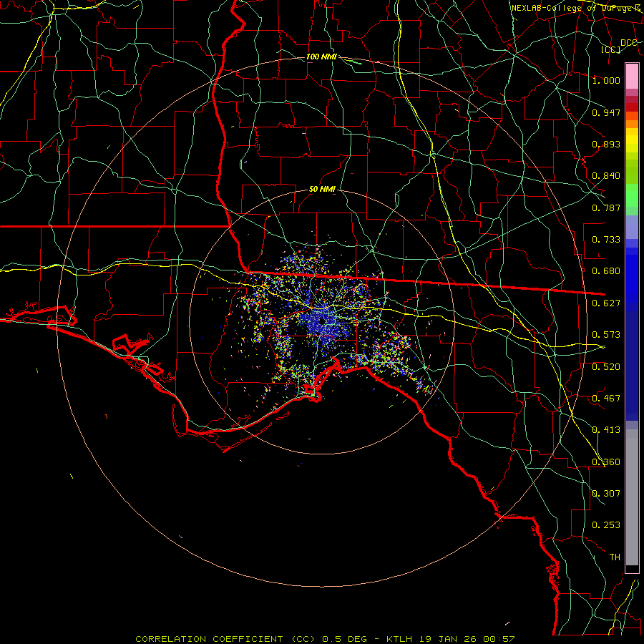This screenshot has width=644, height=644.
Task: Select the 0.627 legend value
Action: pyautogui.click(x=606, y=303)
